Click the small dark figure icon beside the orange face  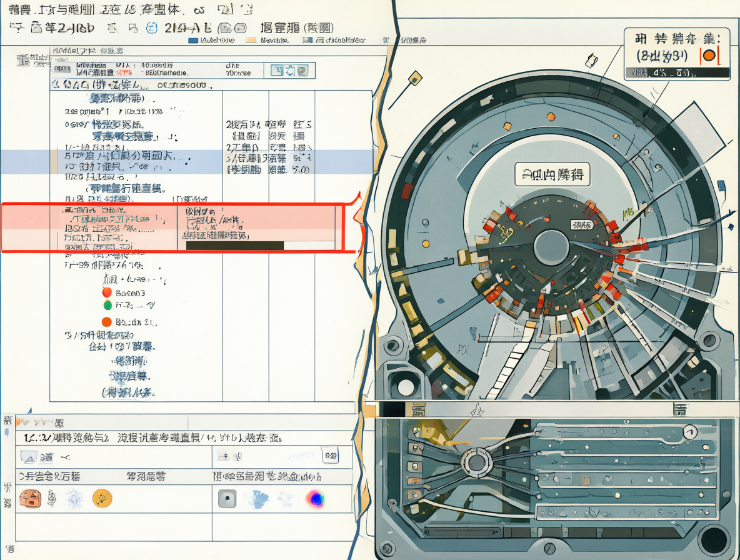[52, 498]
